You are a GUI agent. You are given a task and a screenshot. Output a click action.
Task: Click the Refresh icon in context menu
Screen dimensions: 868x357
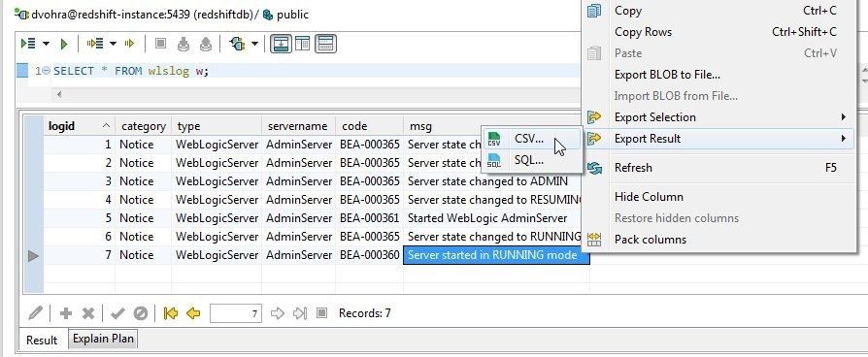point(594,168)
